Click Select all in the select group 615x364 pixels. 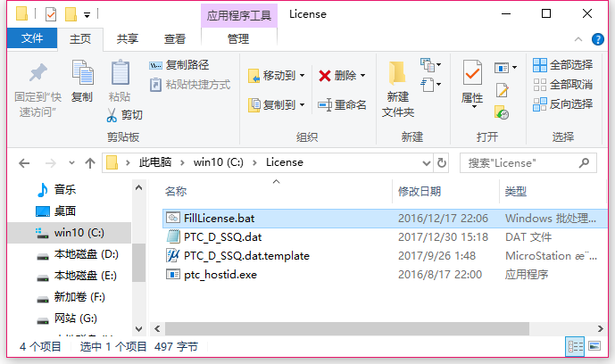tap(562, 64)
